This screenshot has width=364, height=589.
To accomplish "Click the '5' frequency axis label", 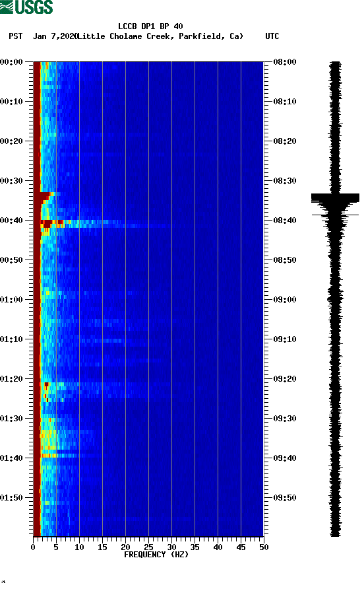I will coord(56,547).
